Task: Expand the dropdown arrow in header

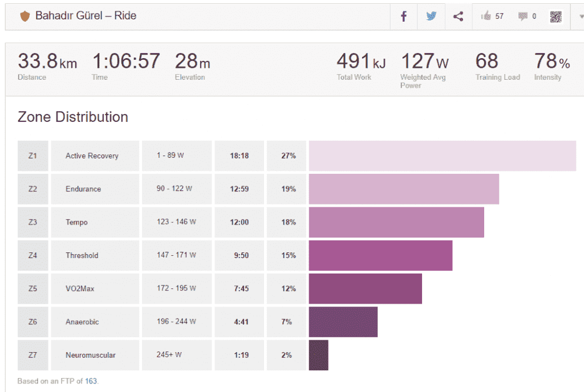Action: 580,17
